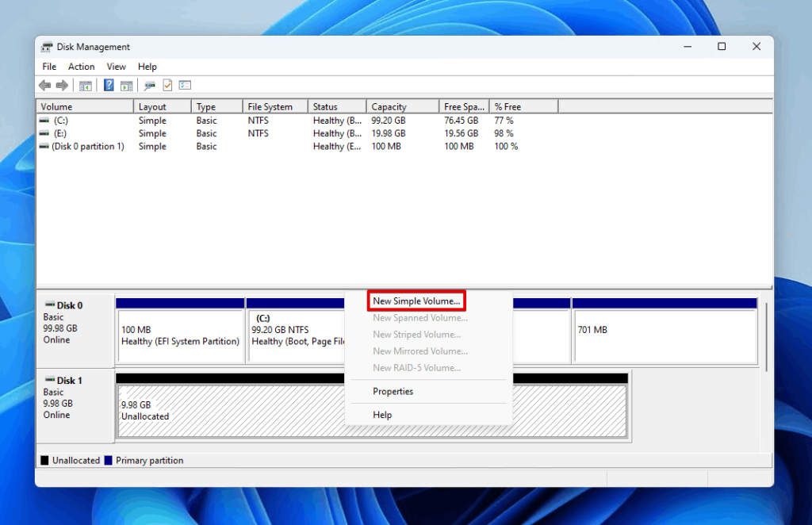Screen dimensions: 812x525
Task: Open Help using the blue question mark icon
Action: pyautogui.click(x=108, y=85)
